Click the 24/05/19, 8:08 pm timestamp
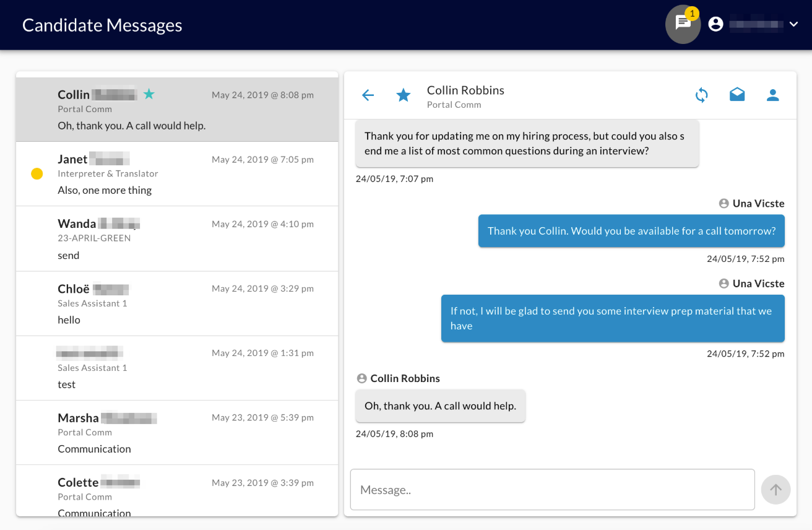The height and width of the screenshot is (530, 812). 394,434
